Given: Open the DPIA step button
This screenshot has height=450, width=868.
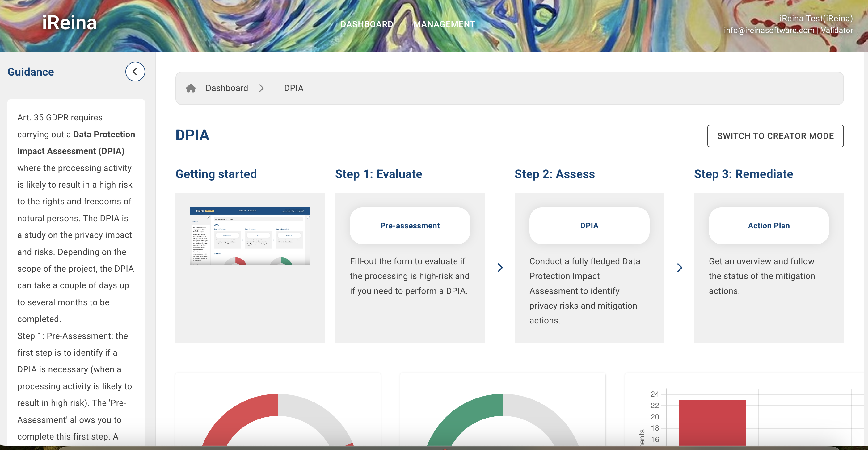Looking at the screenshot, I should [x=589, y=226].
